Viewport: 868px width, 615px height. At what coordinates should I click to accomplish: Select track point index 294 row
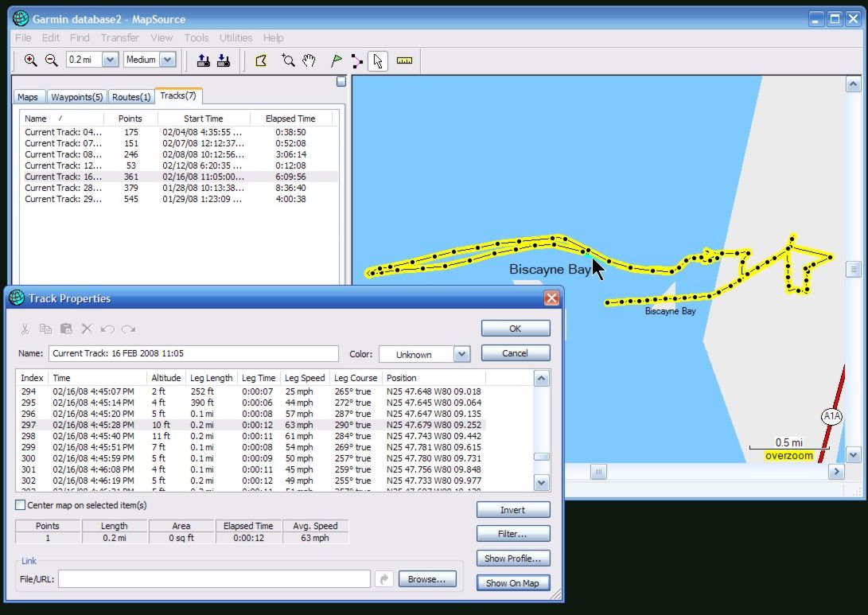(251, 391)
